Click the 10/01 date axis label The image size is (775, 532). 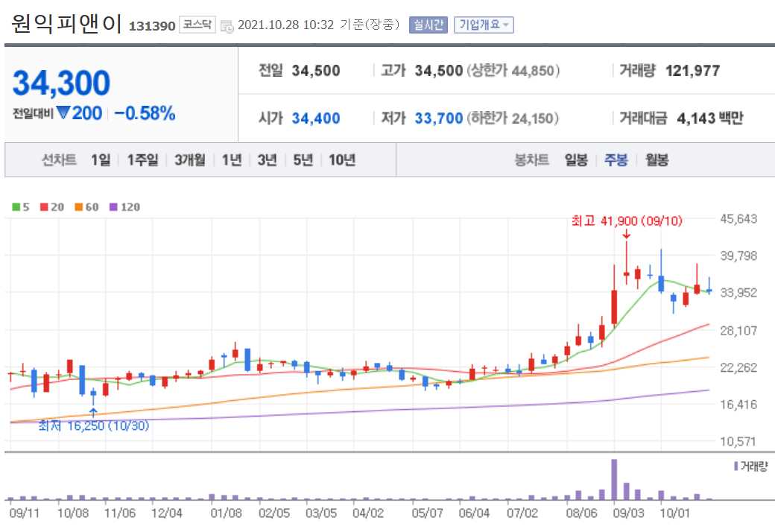click(x=674, y=513)
